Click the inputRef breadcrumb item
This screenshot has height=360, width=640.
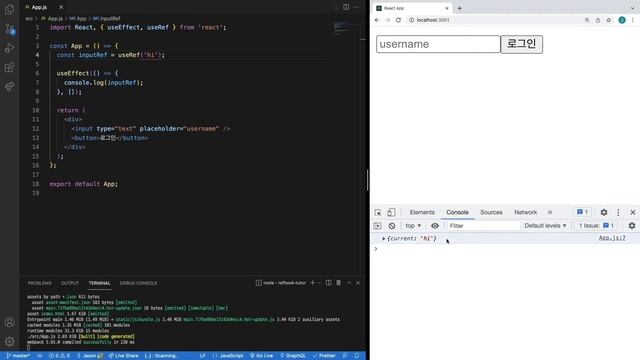[107, 18]
